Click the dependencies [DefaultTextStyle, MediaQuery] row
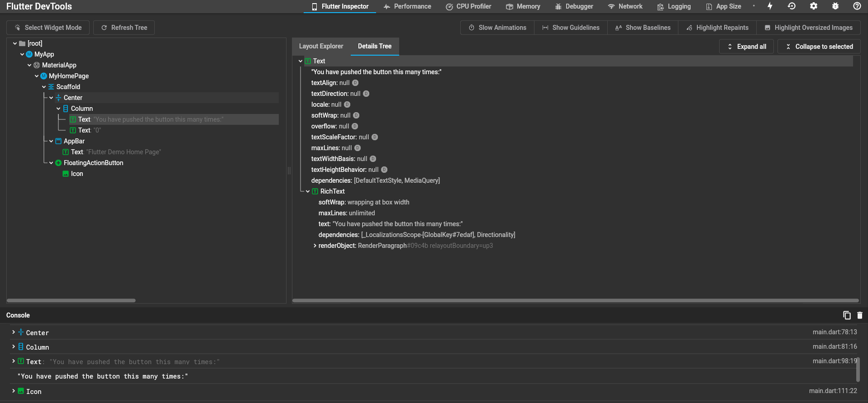Screen dimensions: 868x403 (x=376, y=180)
